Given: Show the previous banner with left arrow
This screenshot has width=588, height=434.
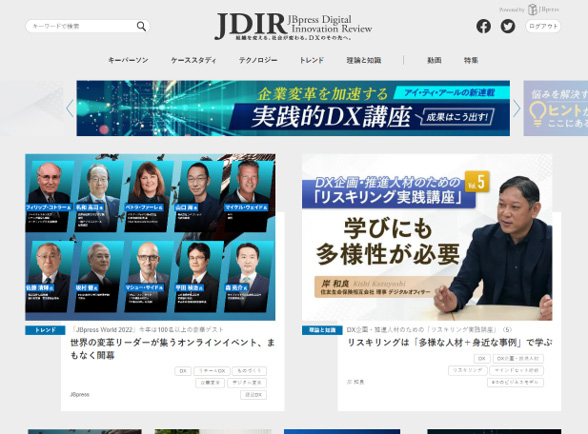Looking at the screenshot, I should [70, 108].
